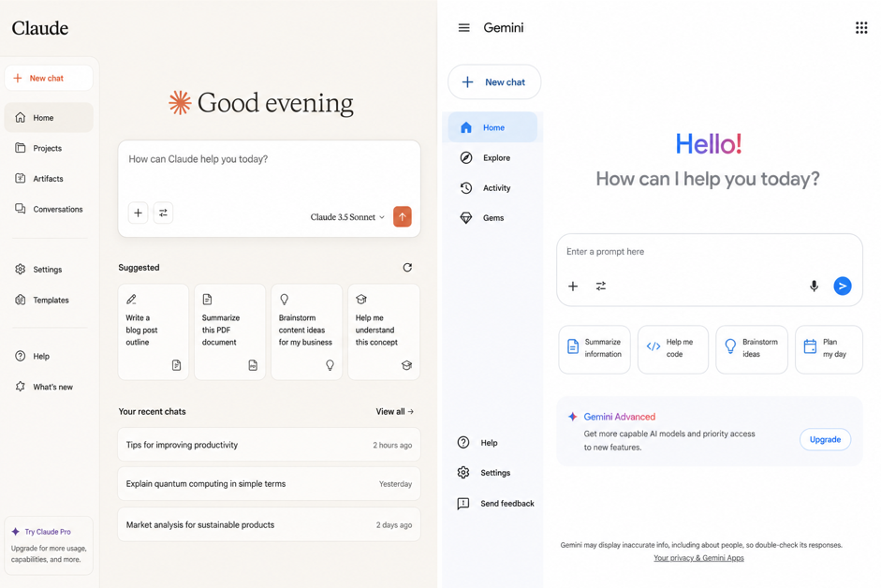Click the Gemini title text
This screenshot has height=588, width=881.
point(504,27)
